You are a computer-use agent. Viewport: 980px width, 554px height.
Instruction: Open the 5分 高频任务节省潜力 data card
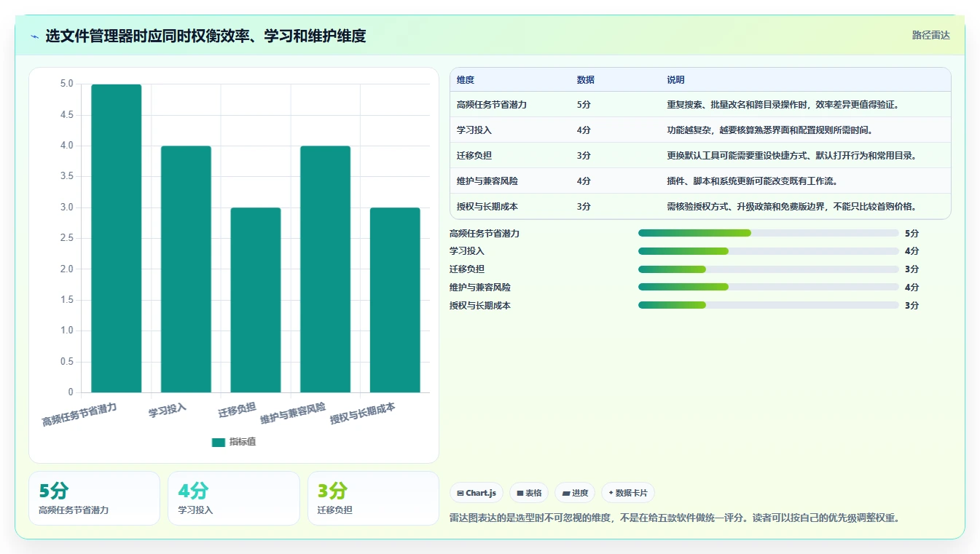click(94, 499)
